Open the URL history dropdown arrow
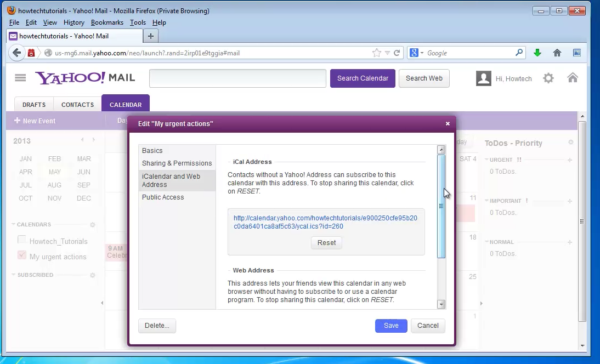Image resolution: width=600 pixels, height=364 pixels. tap(387, 53)
